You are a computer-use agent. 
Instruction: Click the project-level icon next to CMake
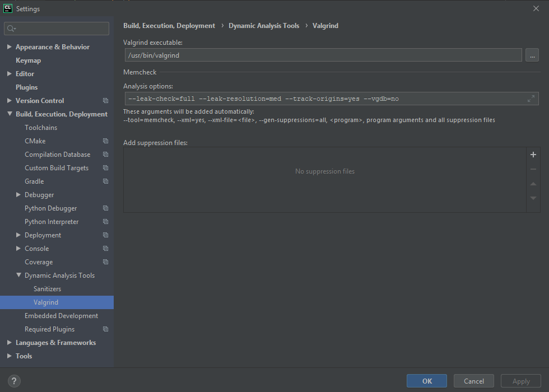click(x=105, y=141)
